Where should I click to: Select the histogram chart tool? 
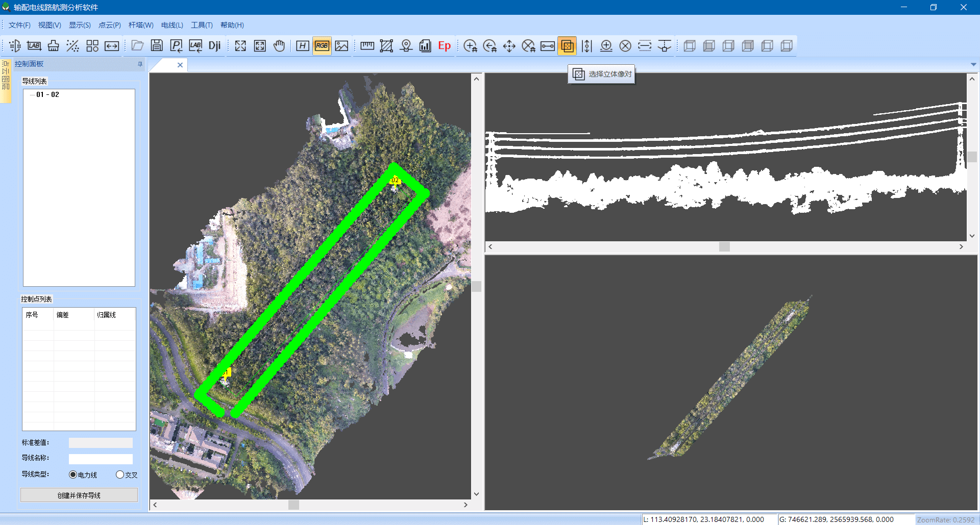coord(425,45)
